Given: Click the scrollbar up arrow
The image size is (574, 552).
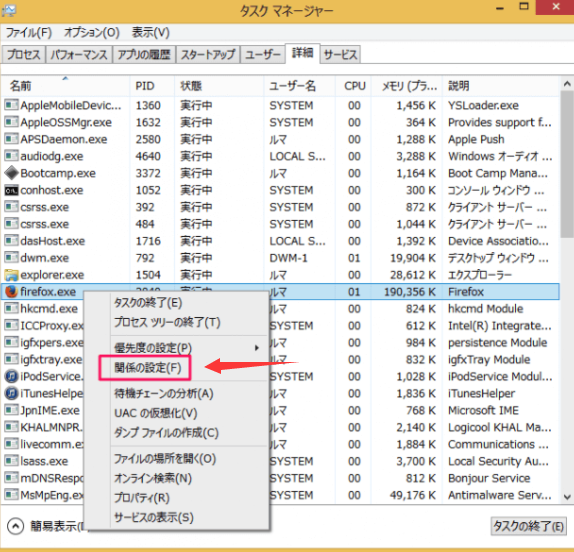Looking at the screenshot, I should pos(567,84).
